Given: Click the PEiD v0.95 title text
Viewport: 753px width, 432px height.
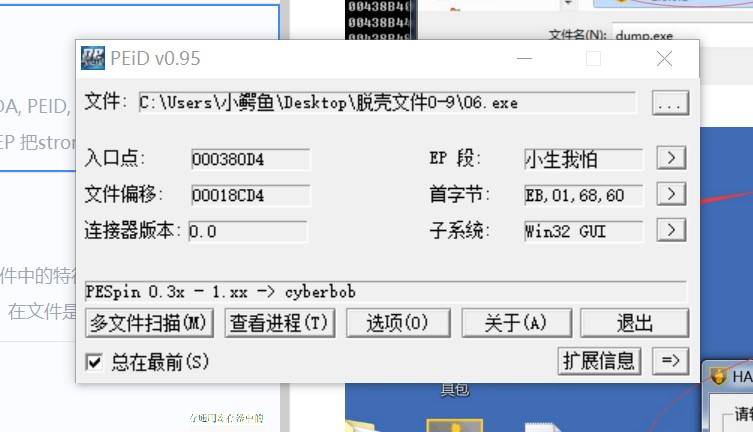Looking at the screenshot, I should (155, 59).
